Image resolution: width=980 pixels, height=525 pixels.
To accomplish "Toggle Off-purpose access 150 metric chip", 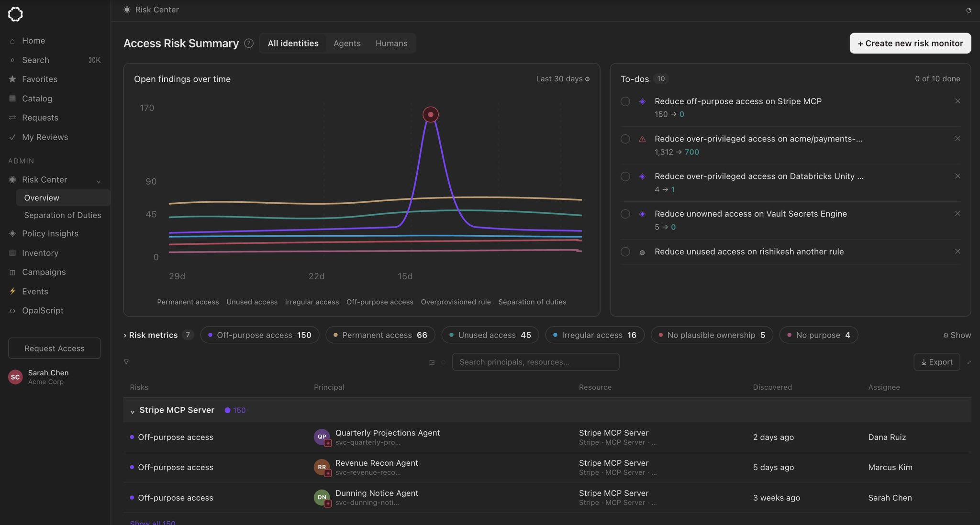I will pyautogui.click(x=260, y=335).
